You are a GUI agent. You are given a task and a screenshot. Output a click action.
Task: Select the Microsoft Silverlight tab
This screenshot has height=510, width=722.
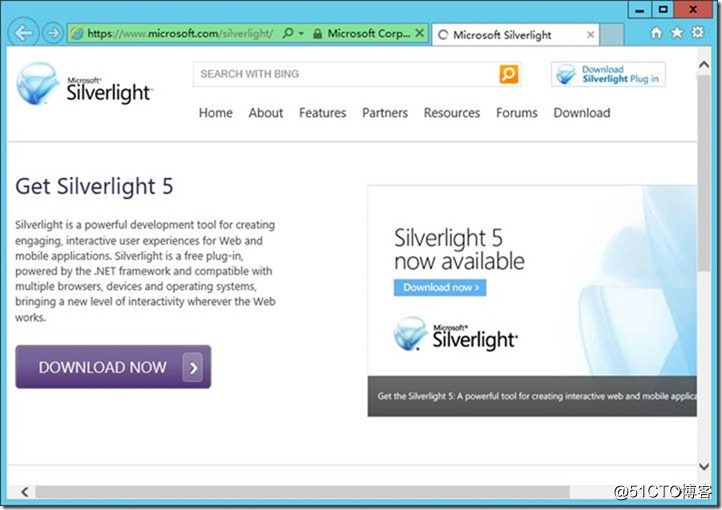click(515, 35)
